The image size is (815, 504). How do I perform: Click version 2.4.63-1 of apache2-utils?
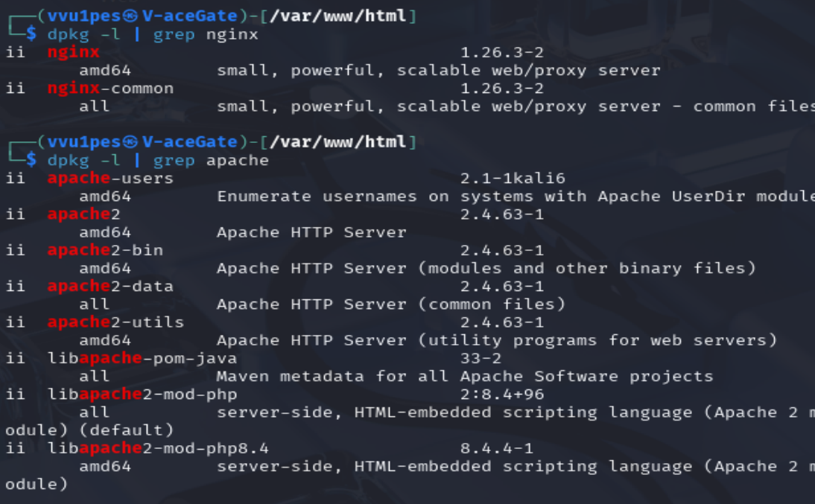502,322
